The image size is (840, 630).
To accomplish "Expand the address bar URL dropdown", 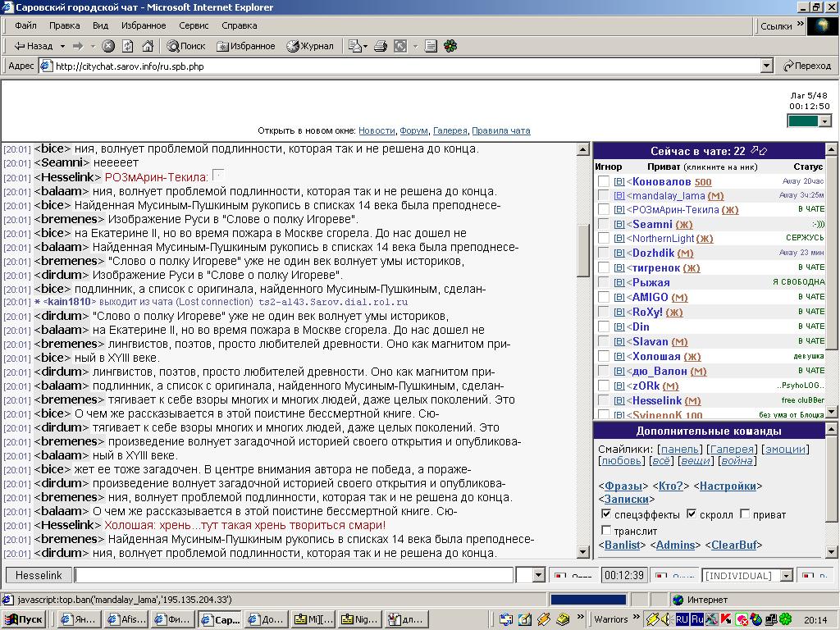I will pos(767,66).
